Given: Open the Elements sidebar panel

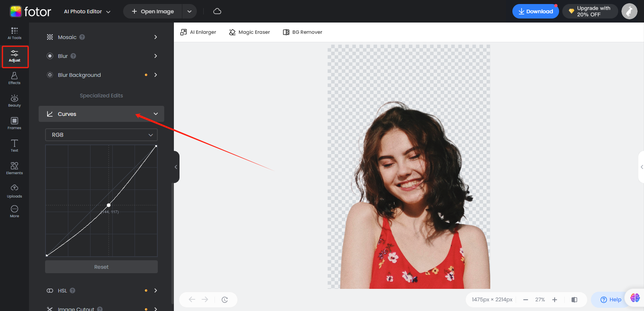Looking at the screenshot, I should click(x=14, y=169).
